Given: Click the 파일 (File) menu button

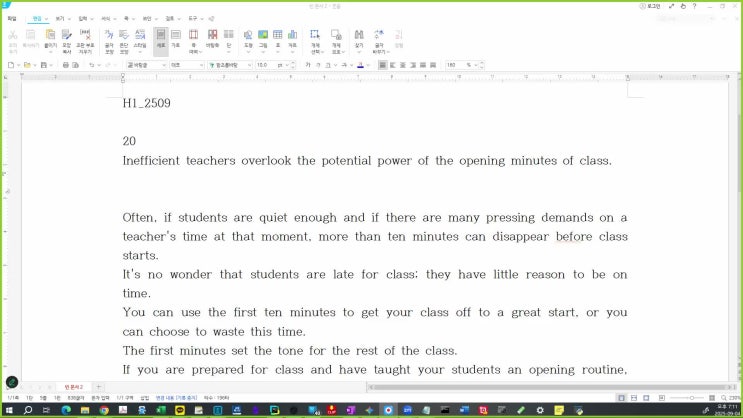Looking at the screenshot, I should coord(12,18).
